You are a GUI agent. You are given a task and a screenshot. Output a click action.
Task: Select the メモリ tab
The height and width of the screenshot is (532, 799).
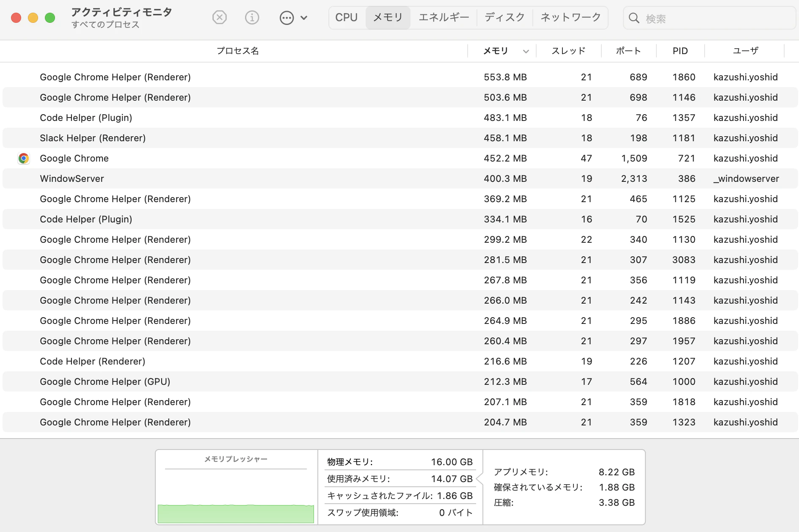[388, 18]
